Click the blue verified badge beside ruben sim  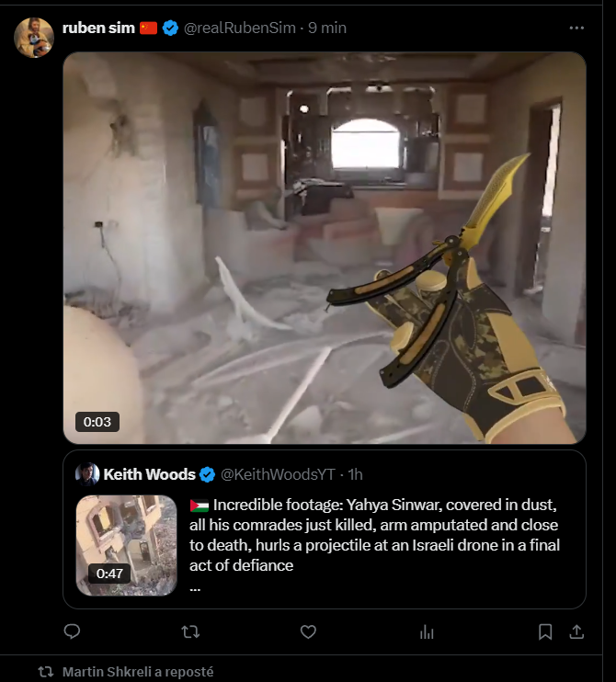(170, 28)
